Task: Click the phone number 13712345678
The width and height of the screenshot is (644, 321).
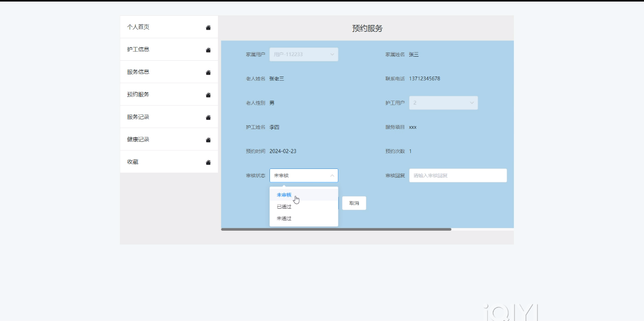Action: (425, 79)
